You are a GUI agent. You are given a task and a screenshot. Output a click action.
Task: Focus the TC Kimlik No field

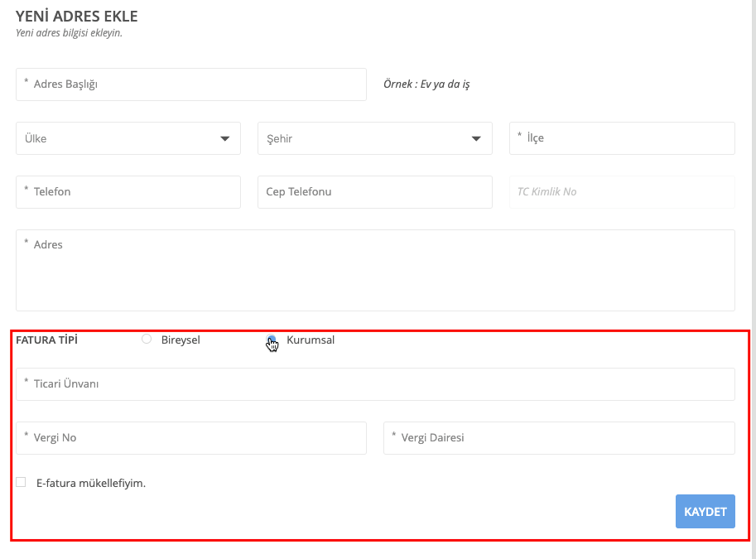(622, 192)
